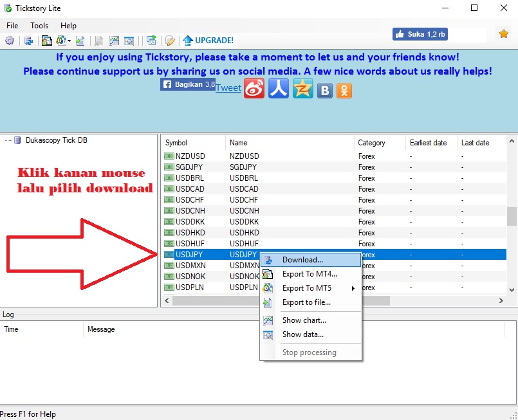
Task: Select the USDHKD symbol row
Action: [335, 232]
